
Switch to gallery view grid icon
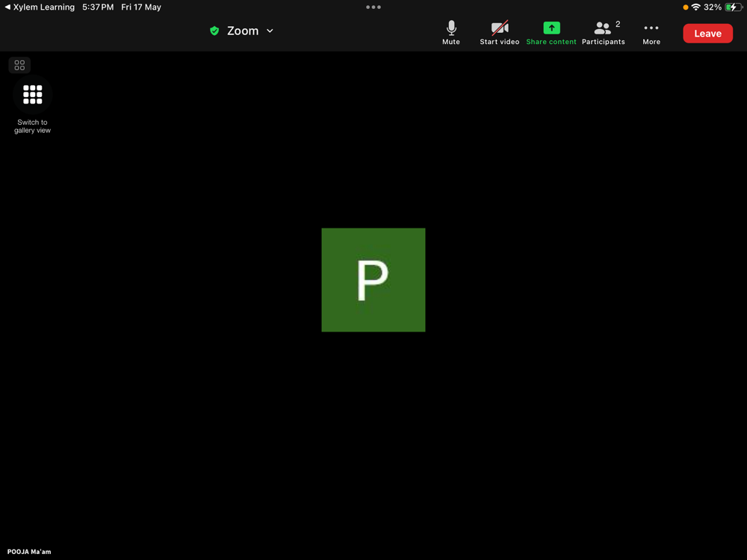click(32, 94)
